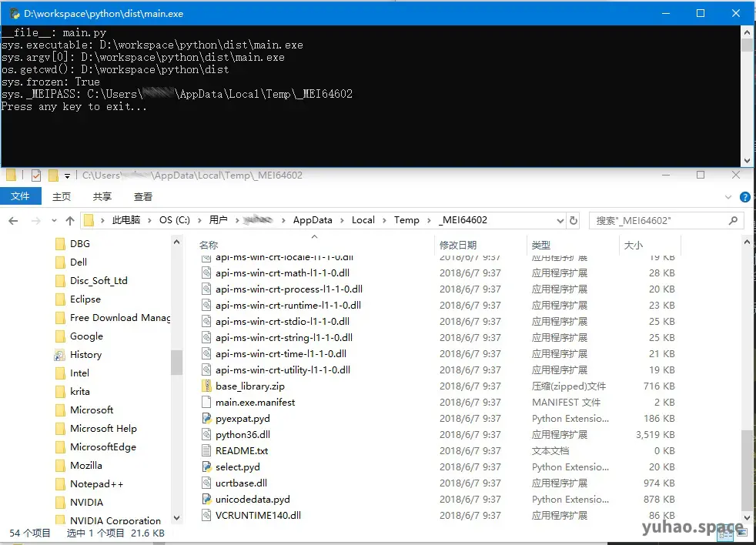Image resolution: width=756 pixels, height=545 pixels.
Task: Select Local in the address breadcrumb
Action: [363, 220]
